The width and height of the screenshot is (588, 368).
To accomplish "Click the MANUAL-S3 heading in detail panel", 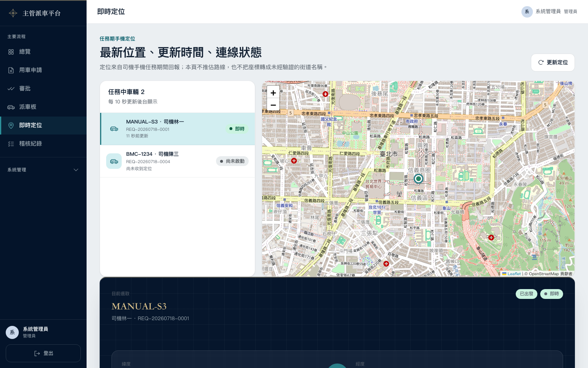I will click(x=139, y=306).
